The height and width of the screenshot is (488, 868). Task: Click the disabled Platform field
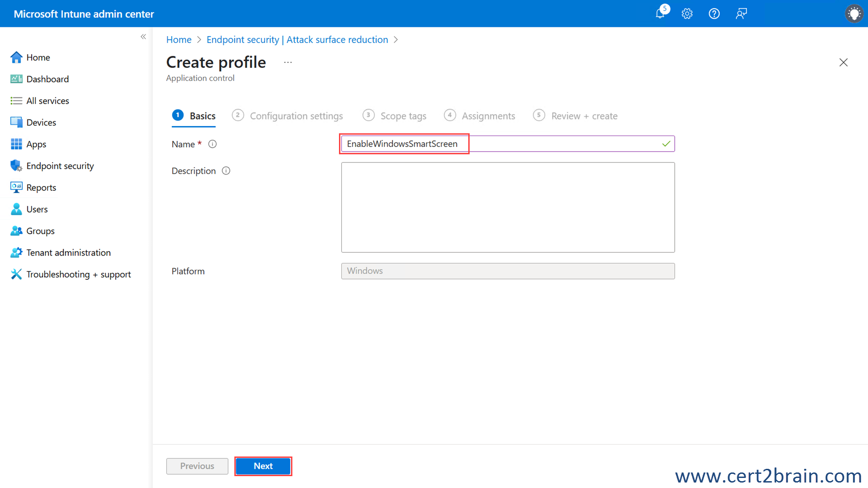coord(508,271)
